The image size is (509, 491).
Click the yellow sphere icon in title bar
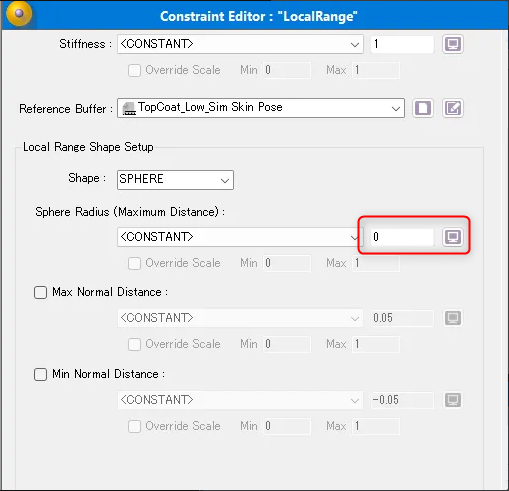(19, 13)
